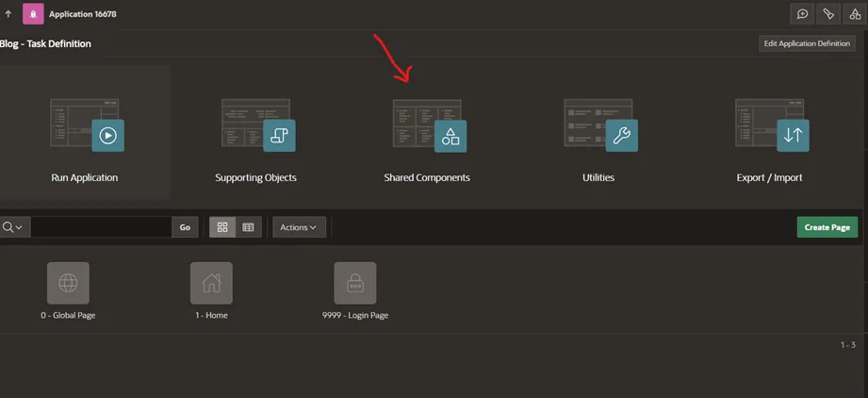Open the feedback speech bubble icon
Image resolution: width=868 pixels, height=398 pixels.
802,14
